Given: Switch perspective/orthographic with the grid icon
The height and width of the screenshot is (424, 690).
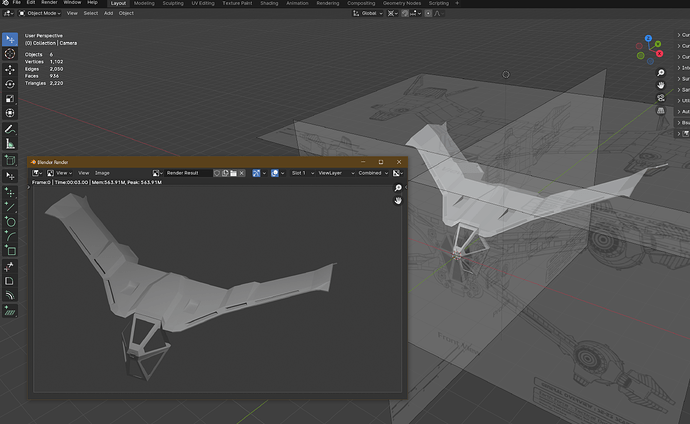Looking at the screenshot, I should point(661,110).
